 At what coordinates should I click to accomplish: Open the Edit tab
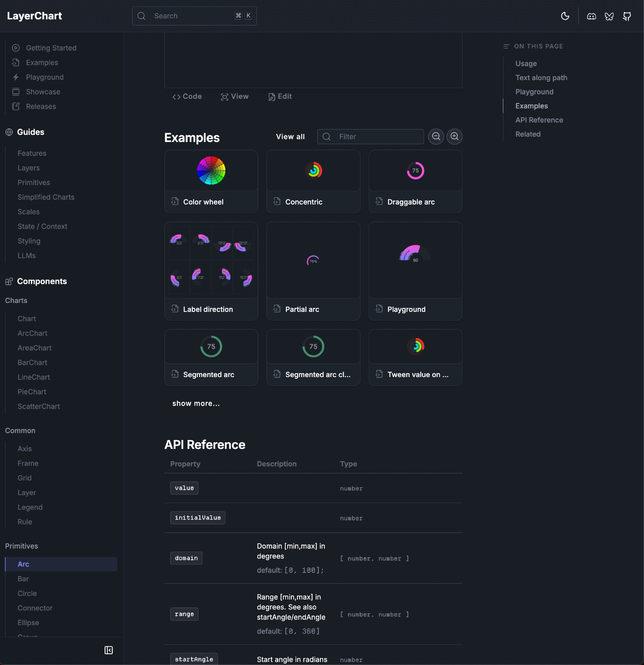pyautogui.click(x=280, y=96)
